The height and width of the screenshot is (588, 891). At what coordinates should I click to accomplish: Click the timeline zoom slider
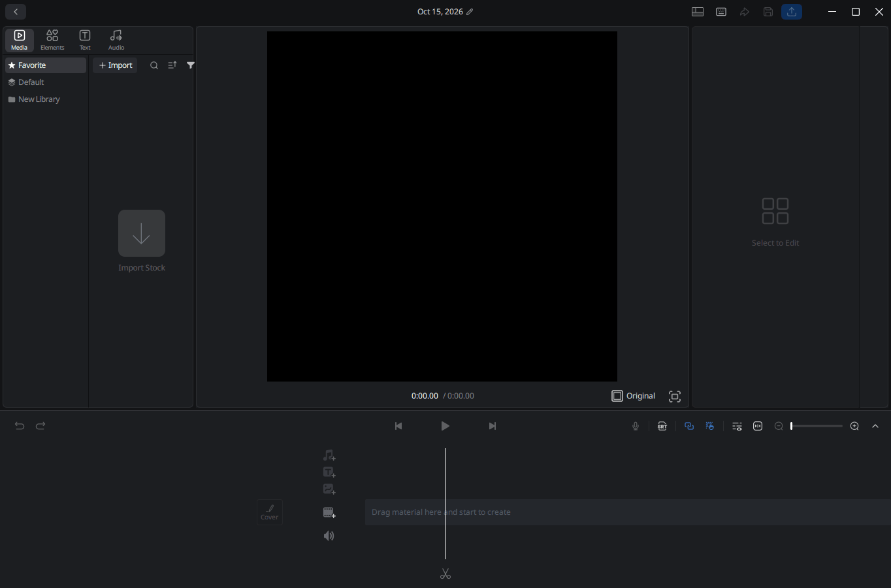click(x=817, y=426)
